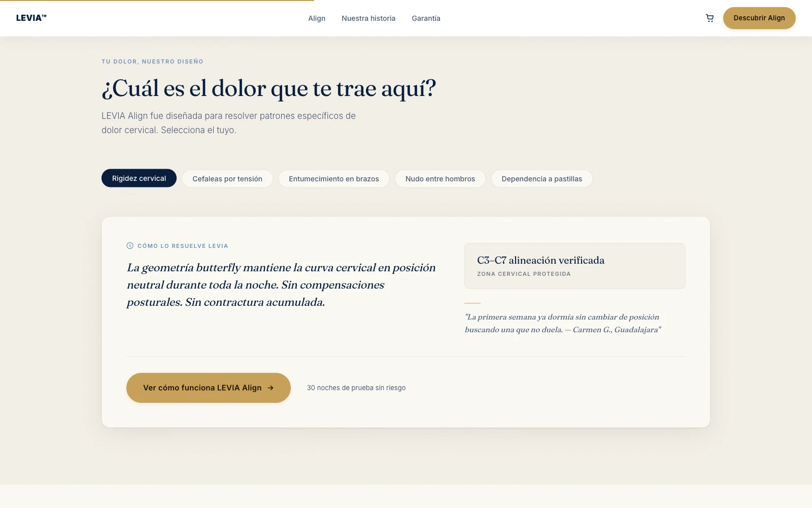Click the Descubrir Align button
812x508 pixels.
point(759,18)
